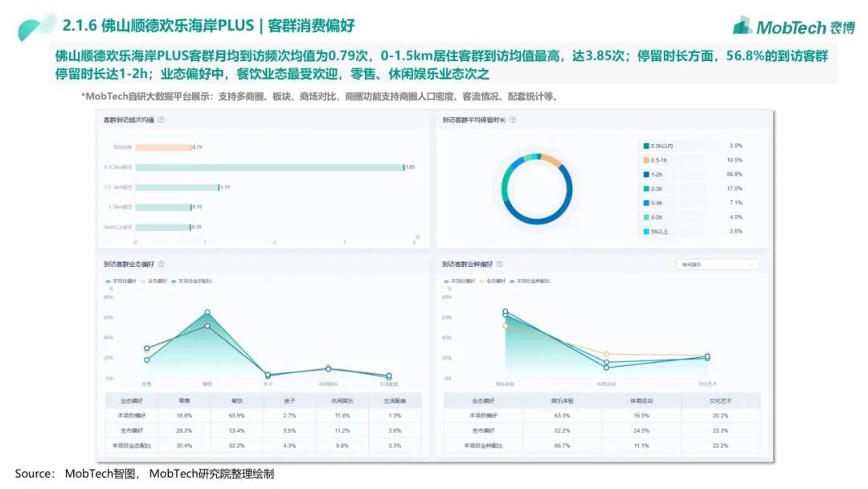Click the help icon beside 客群到访频次均值
Image resolution: width=868 pixels, height=489 pixels.
point(161,120)
